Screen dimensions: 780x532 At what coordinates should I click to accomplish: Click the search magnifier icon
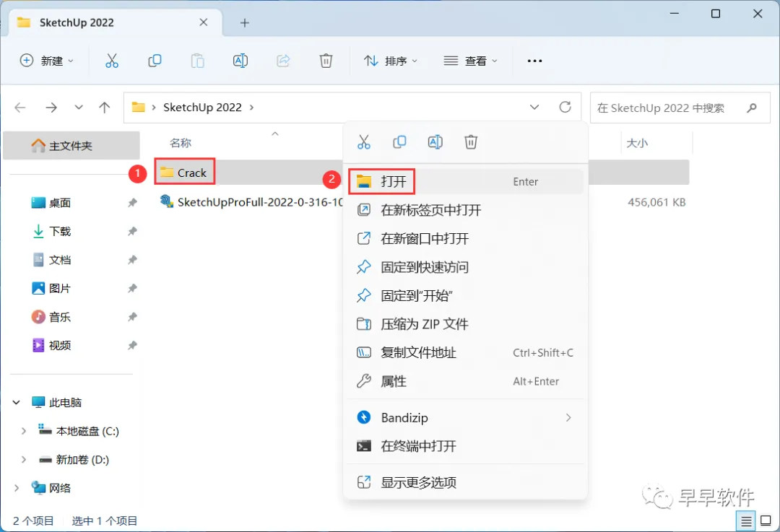[x=752, y=108]
